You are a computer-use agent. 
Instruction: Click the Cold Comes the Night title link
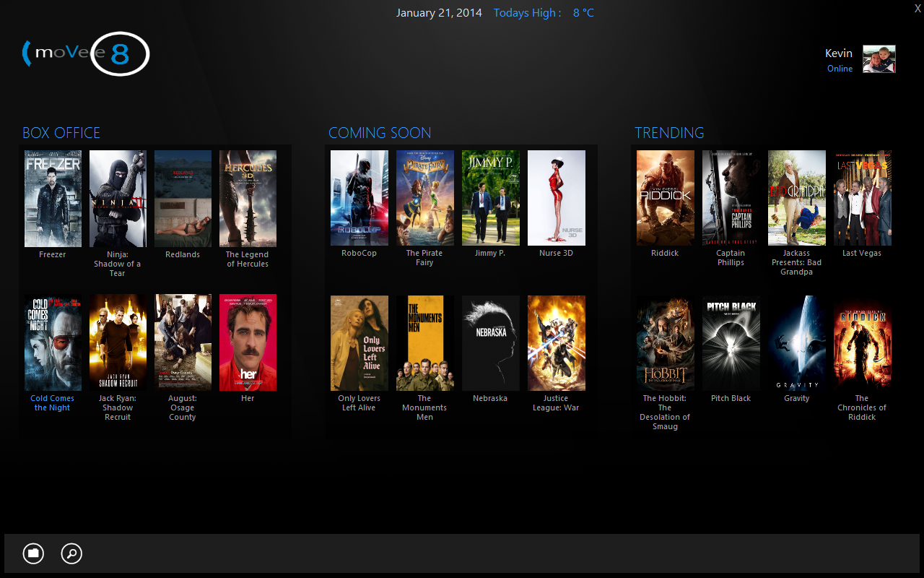click(x=53, y=403)
